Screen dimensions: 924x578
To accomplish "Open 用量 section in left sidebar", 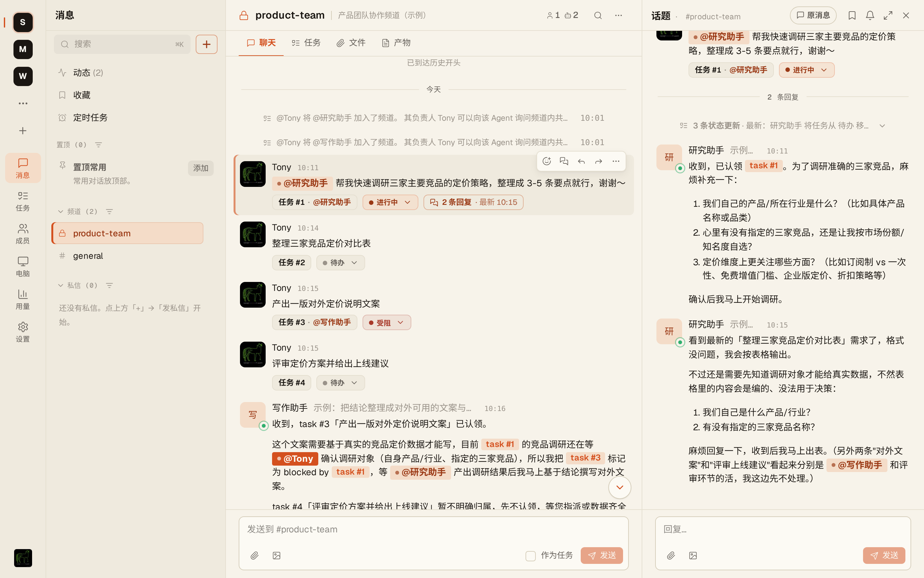I will pyautogui.click(x=23, y=299).
